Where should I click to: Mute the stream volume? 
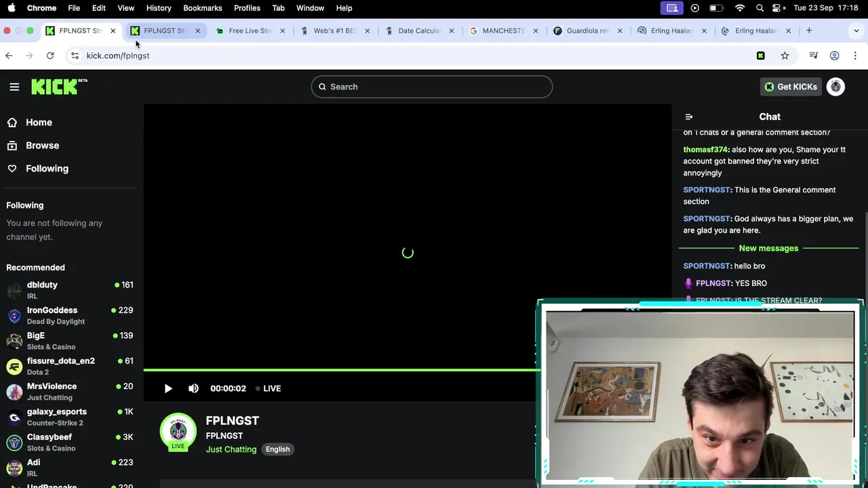[x=193, y=388]
